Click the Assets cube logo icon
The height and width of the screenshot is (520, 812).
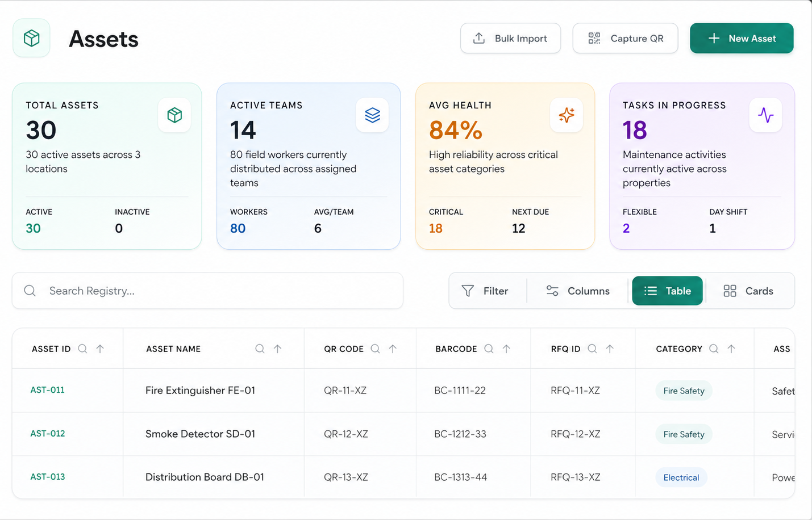coord(32,38)
